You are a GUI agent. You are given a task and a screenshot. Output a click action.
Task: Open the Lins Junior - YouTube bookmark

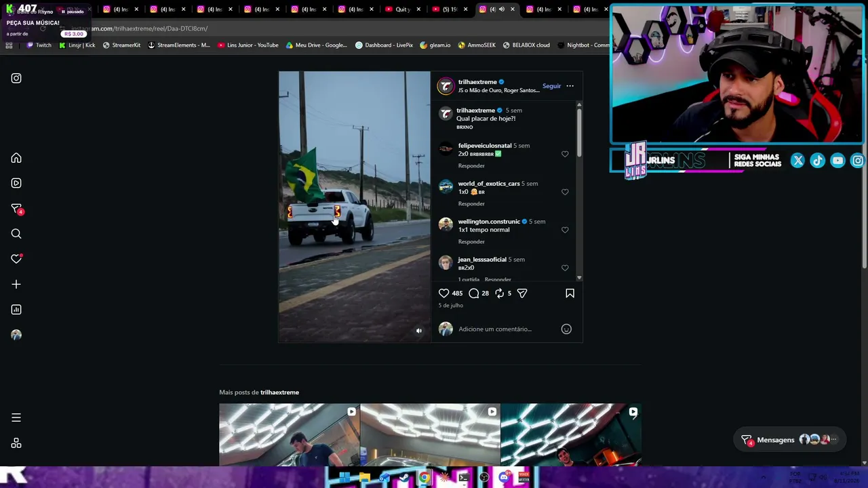pos(248,45)
